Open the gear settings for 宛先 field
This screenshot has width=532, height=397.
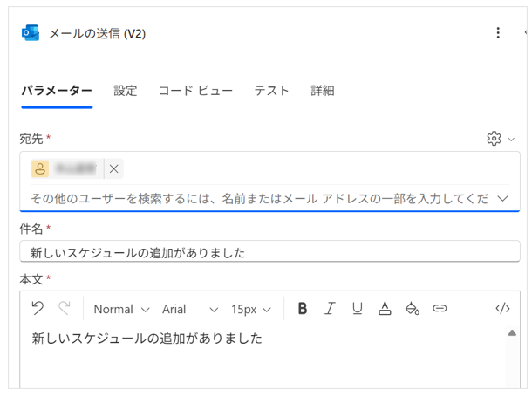[x=494, y=139]
